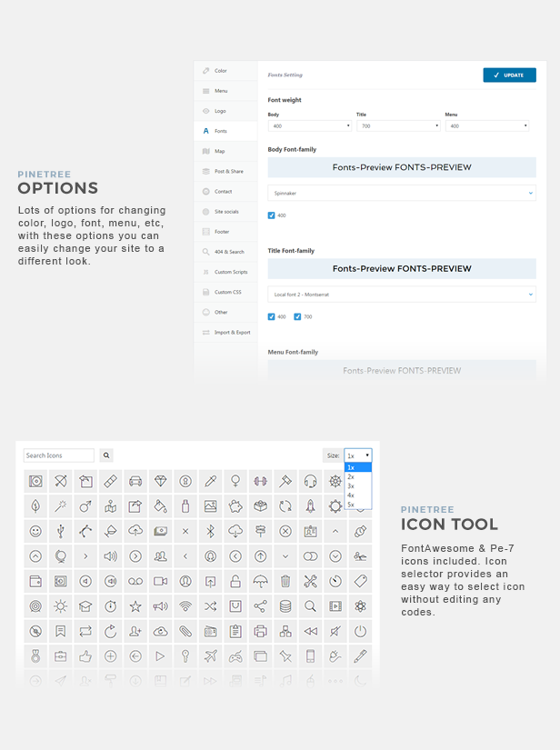Click the Update button
The height and width of the screenshot is (750, 560).
click(509, 75)
